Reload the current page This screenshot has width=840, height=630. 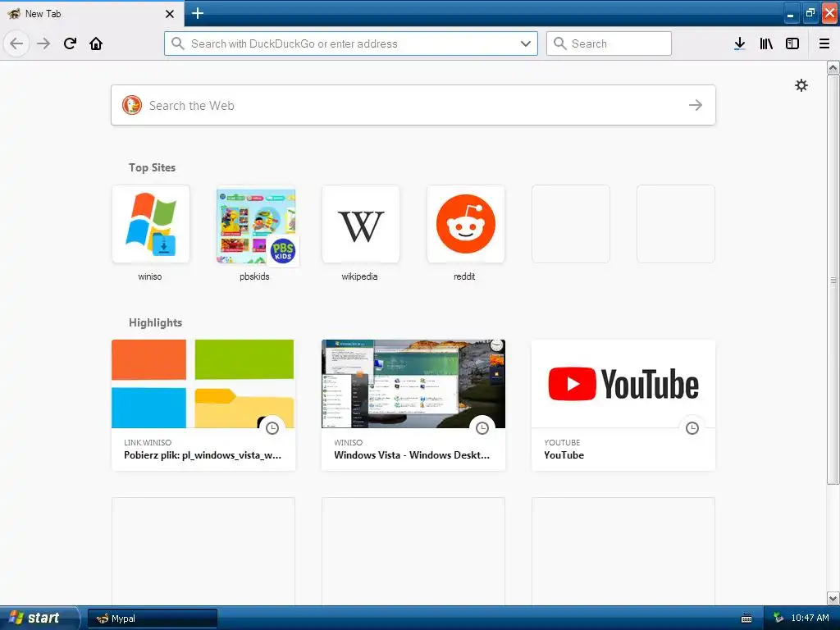(70, 43)
